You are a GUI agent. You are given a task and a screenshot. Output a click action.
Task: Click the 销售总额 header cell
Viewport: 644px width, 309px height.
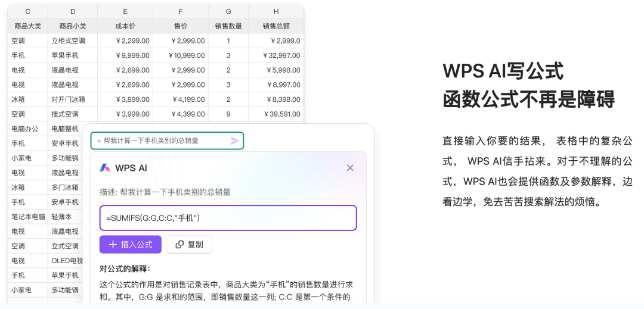[x=276, y=26]
